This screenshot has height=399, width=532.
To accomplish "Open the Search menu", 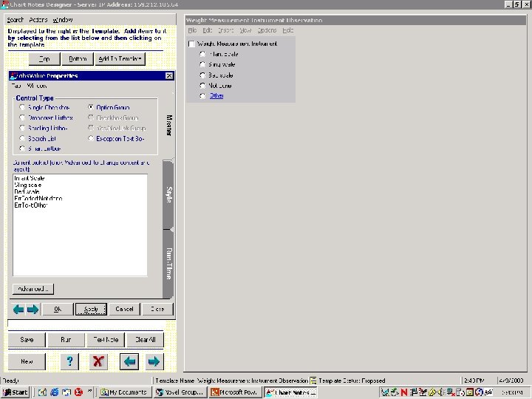I will coord(16,20).
